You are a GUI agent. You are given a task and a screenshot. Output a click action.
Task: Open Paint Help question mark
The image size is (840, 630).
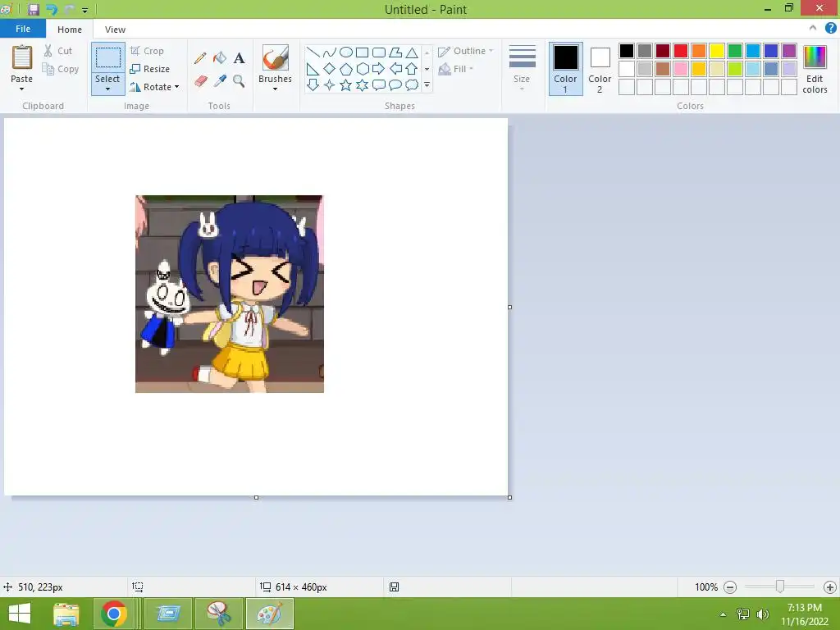click(x=830, y=28)
